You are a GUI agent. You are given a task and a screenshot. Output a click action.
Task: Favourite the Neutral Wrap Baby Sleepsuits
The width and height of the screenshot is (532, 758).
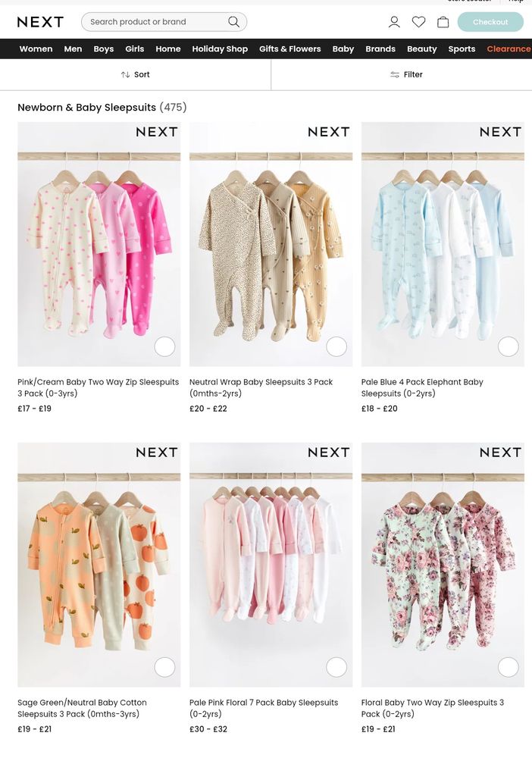tap(336, 346)
